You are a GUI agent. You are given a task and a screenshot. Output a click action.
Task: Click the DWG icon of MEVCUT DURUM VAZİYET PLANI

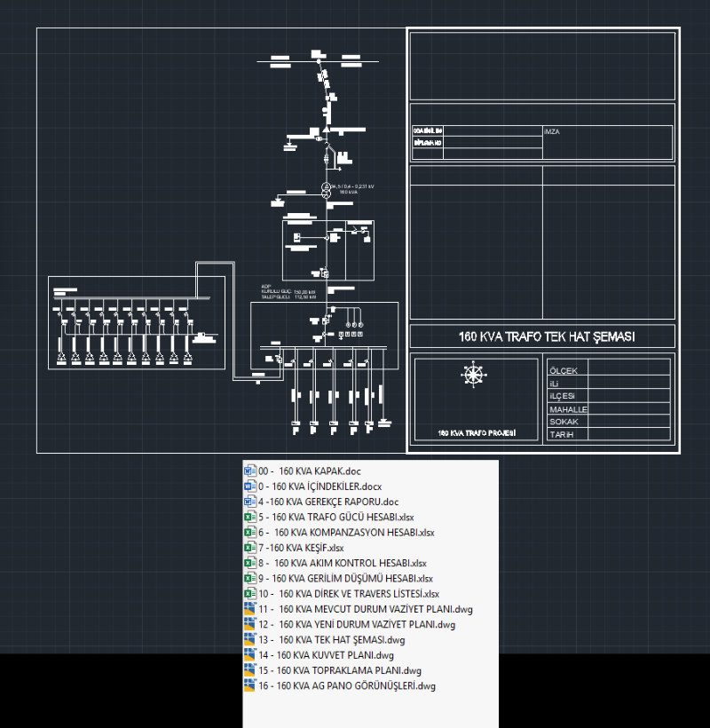tap(249, 609)
